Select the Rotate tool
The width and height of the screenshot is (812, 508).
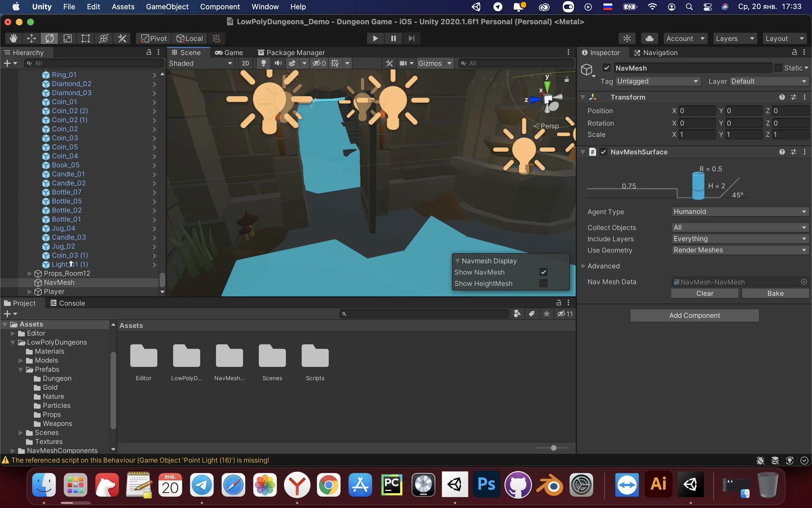coord(49,38)
